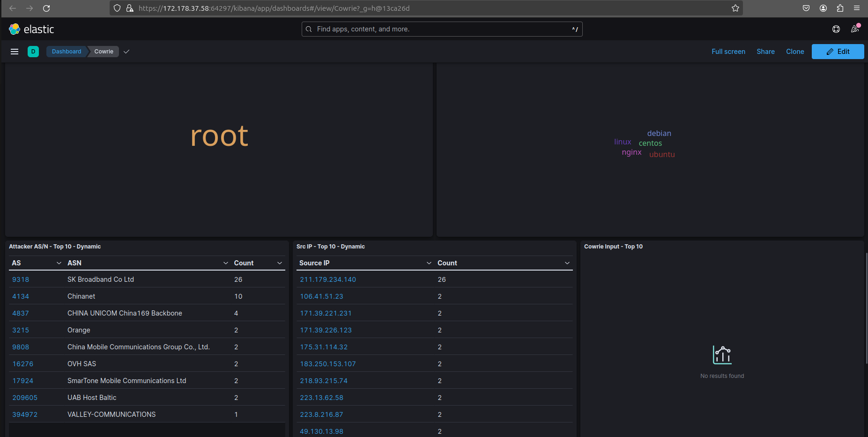Image resolution: width=868 pixels, height=437 pixels.
Task: Click the browser back arrow
Action: coord(13,8)
